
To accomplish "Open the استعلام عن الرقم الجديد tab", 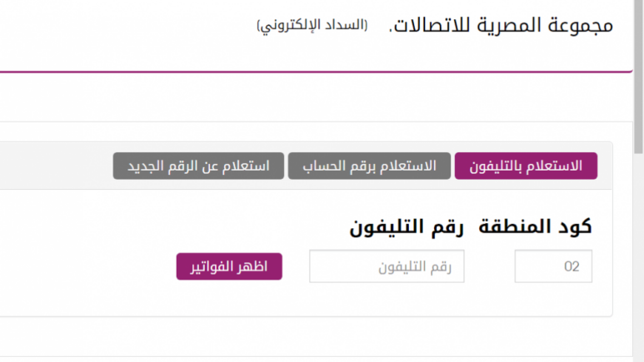I will point(198,166).
